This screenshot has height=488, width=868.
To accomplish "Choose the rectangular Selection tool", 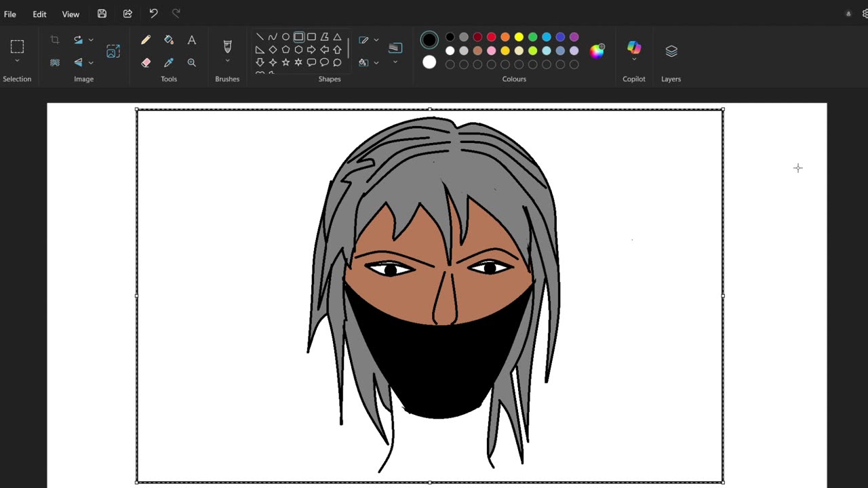I will 17,46.
